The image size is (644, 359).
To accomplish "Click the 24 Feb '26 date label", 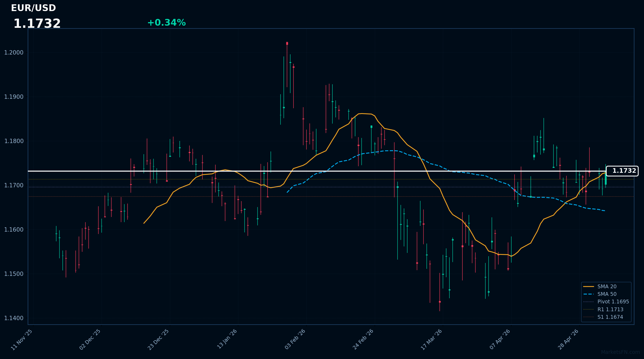I will (363, 340).
